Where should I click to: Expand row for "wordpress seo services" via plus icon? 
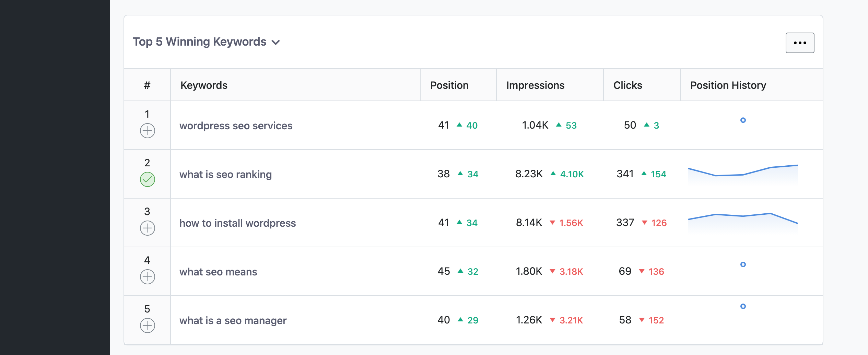pyautogui.click(x=147, y=131)
